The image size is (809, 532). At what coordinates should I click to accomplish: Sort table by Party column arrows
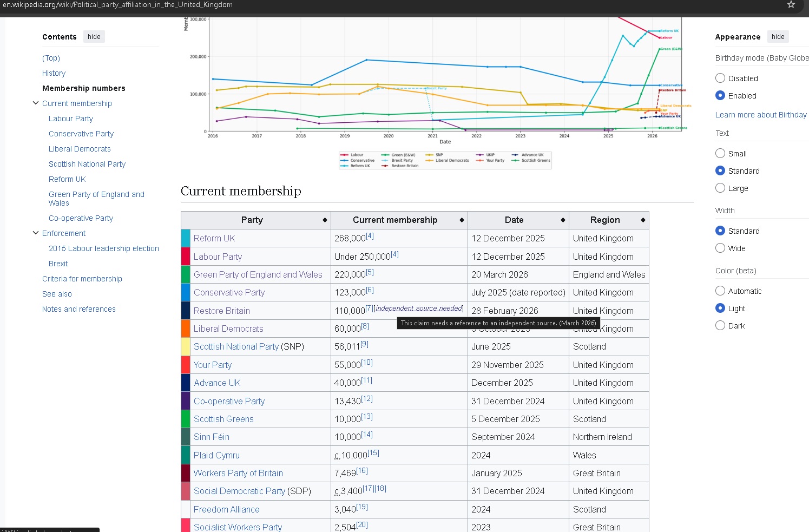pyautogui.click(x=325, y=220)
